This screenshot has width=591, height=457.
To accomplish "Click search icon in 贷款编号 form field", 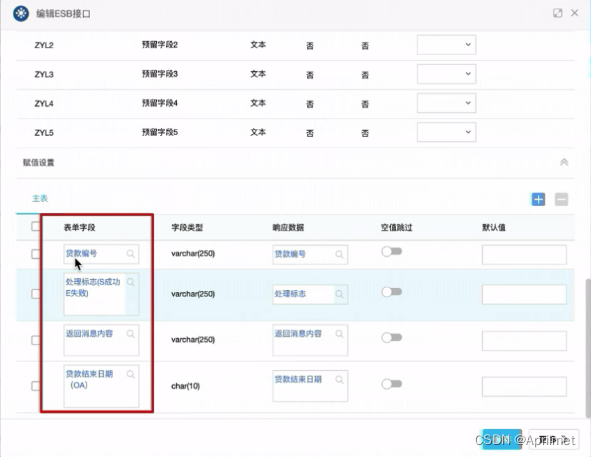I will tap(130, 253).
